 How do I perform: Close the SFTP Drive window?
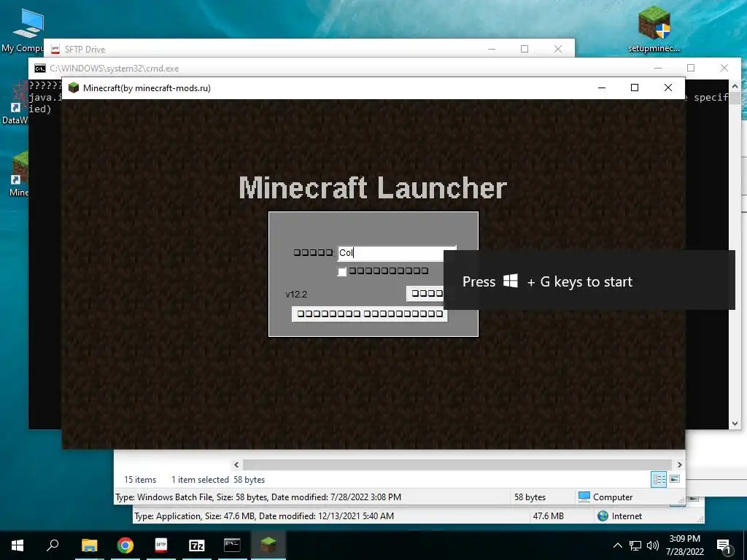[558, 49]
